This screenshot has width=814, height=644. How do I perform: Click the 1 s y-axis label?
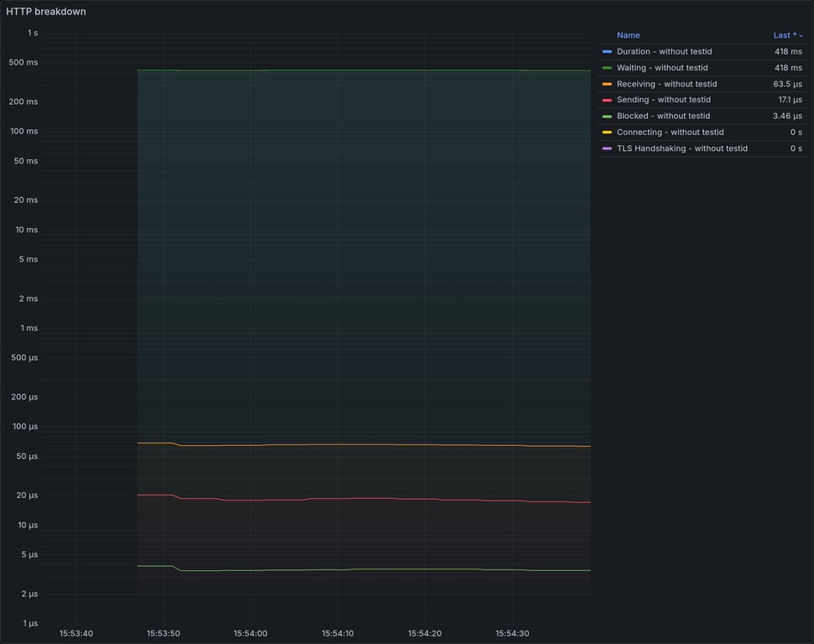pos(32,32)
